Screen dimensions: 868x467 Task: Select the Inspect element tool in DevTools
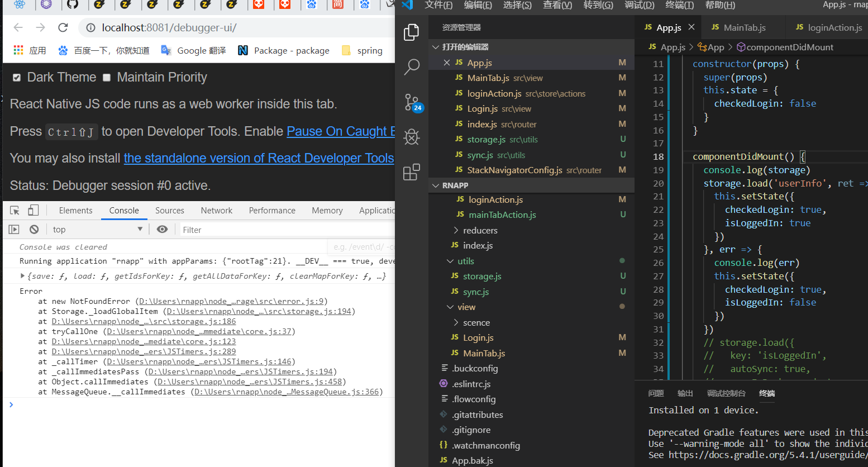(14, 209)
